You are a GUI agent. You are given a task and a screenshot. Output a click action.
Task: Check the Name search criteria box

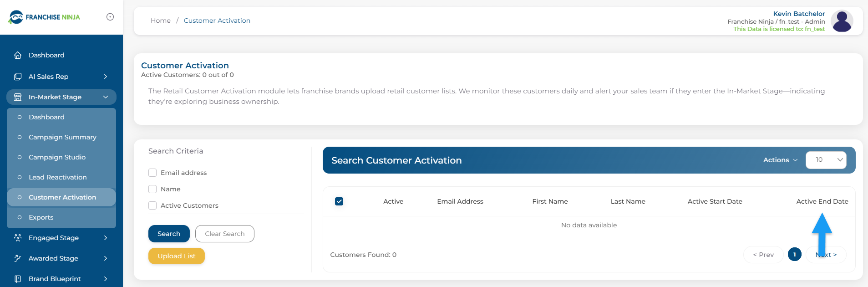coord(152,189)
